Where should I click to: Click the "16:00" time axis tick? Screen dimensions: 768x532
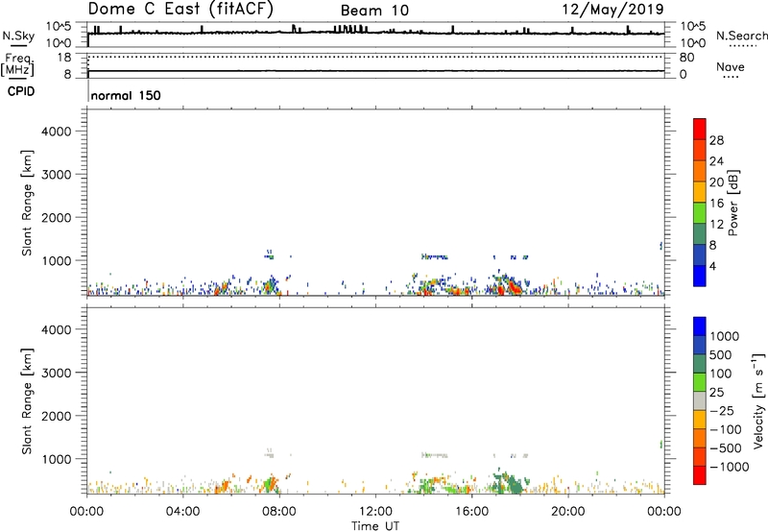click(471, 512)
